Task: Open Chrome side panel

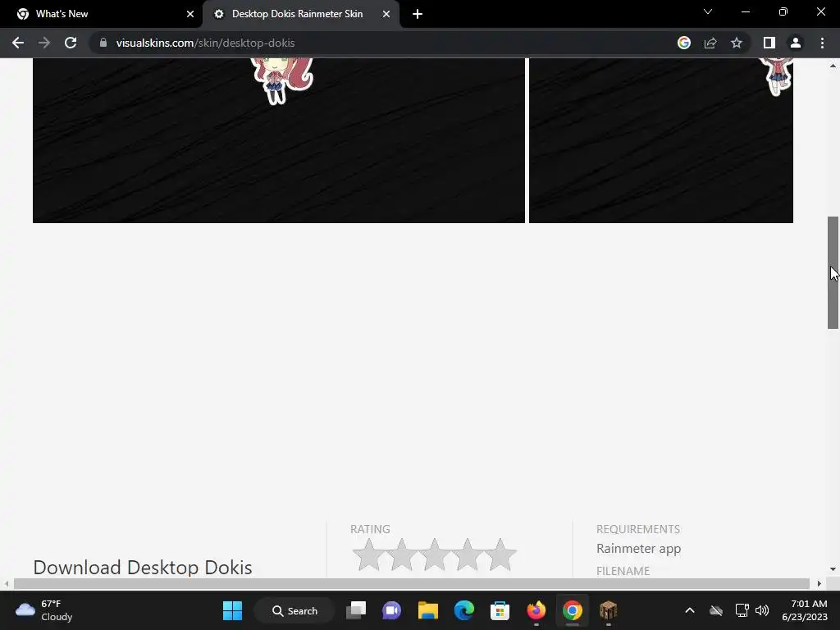Action: (x=769, y=43)
